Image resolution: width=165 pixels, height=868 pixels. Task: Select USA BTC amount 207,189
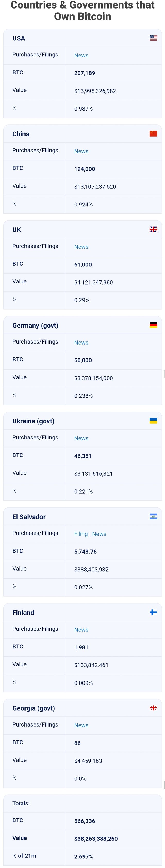pyautogui.click(x=85, y=73)
